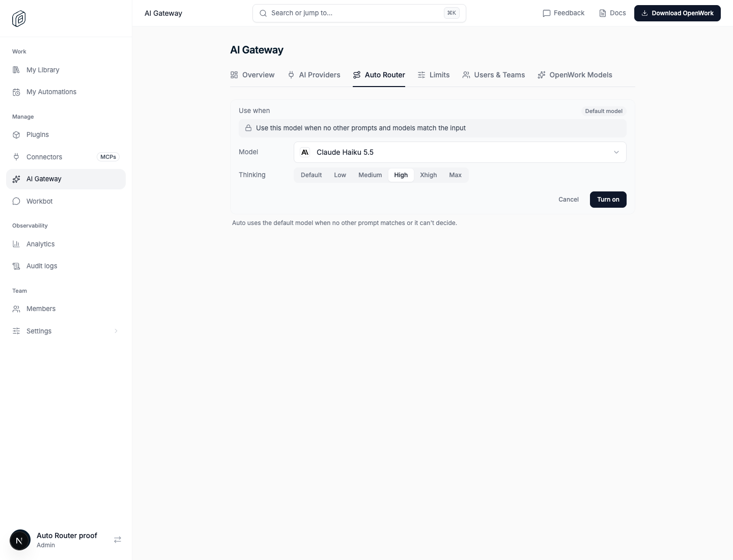The height and width of the screenshot is (560, 733).
Task: Click Download OpenWork button
Action: (x=678, y=13)
